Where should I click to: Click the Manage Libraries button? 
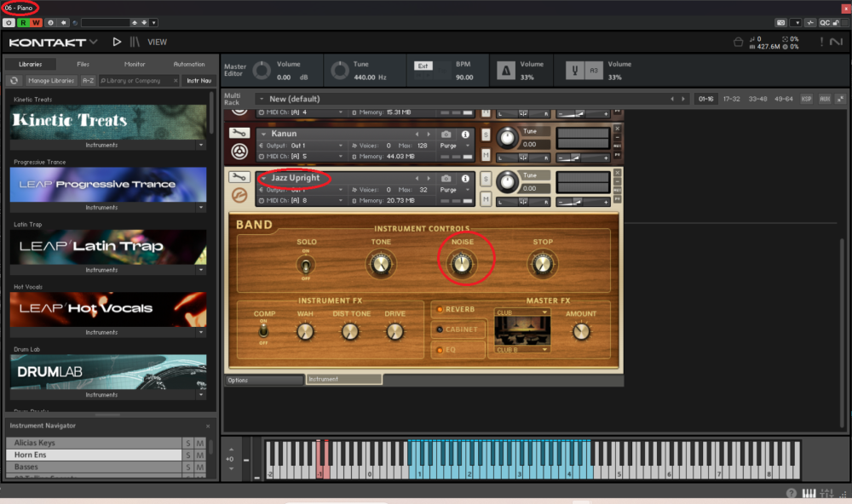pos(50,81)
